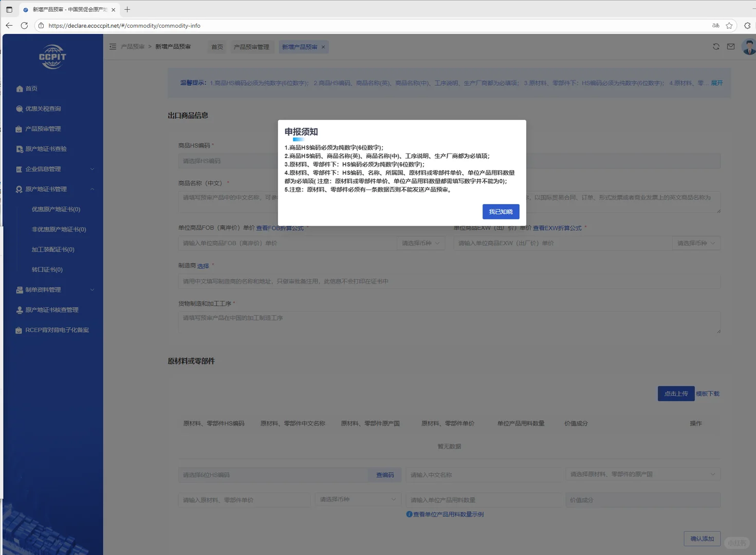Click the 点击上传 button
Screen dimensions: 756x555
[676, 394]
